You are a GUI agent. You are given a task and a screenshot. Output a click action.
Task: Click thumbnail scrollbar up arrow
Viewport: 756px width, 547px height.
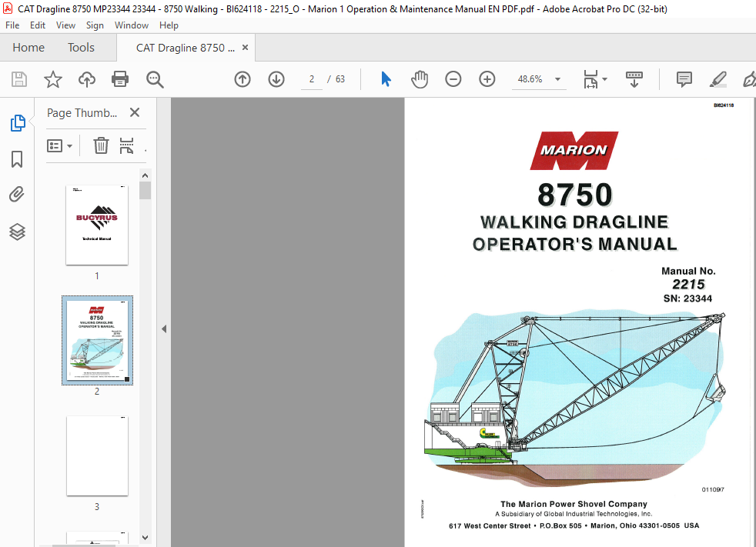[146, 175]
